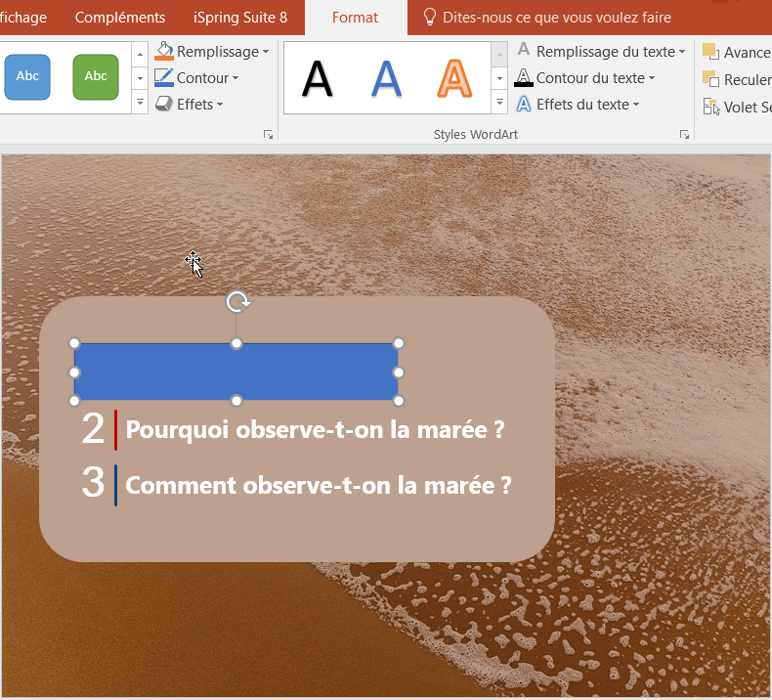Click the 'Dites-nous ce que vous voulez faire' box
Image resolution: width=772 pixels, height=700 pixels.
556,18
